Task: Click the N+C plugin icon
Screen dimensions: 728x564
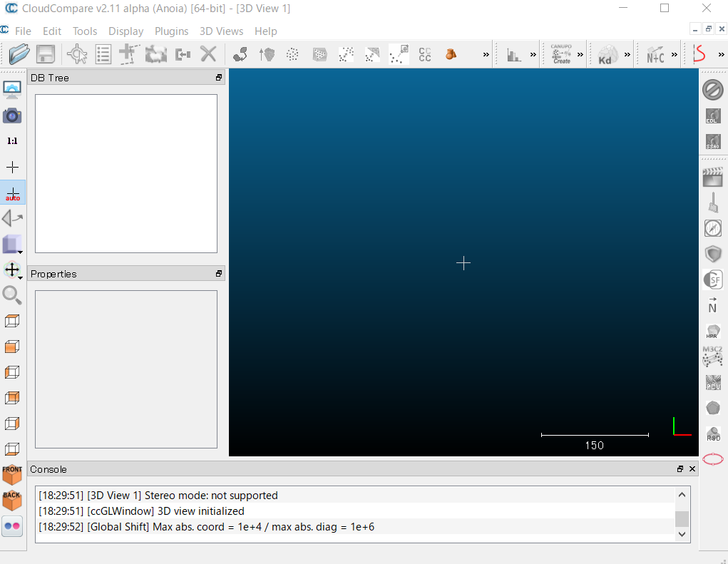Action: click(655, 54)
